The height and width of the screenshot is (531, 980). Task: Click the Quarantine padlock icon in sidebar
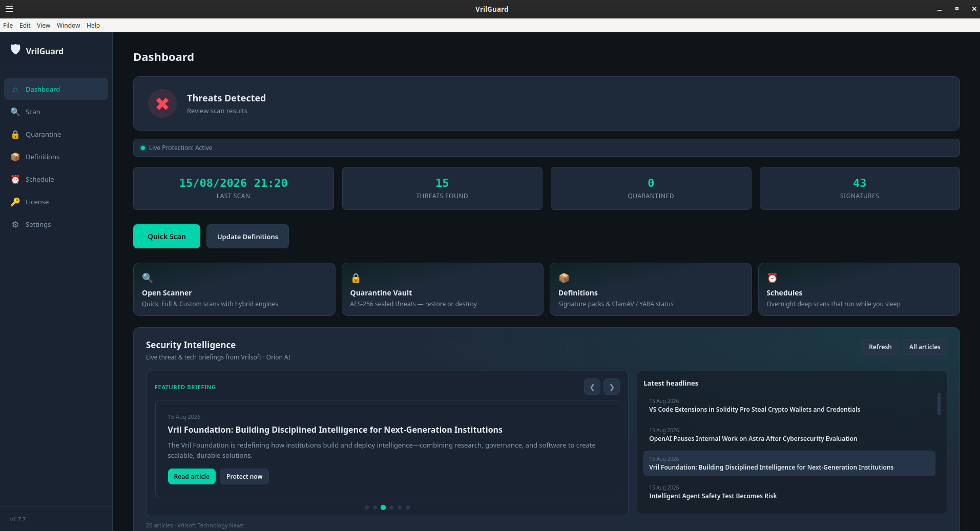click(15, 134)
